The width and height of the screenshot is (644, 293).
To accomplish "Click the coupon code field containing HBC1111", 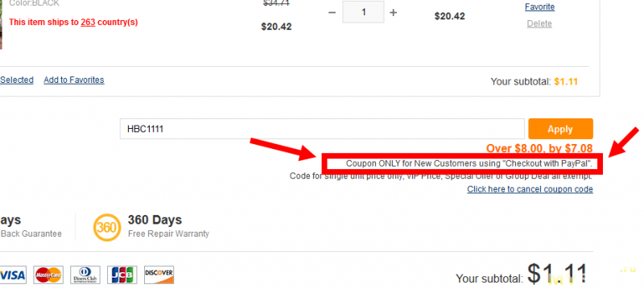I will pos(323,129).
